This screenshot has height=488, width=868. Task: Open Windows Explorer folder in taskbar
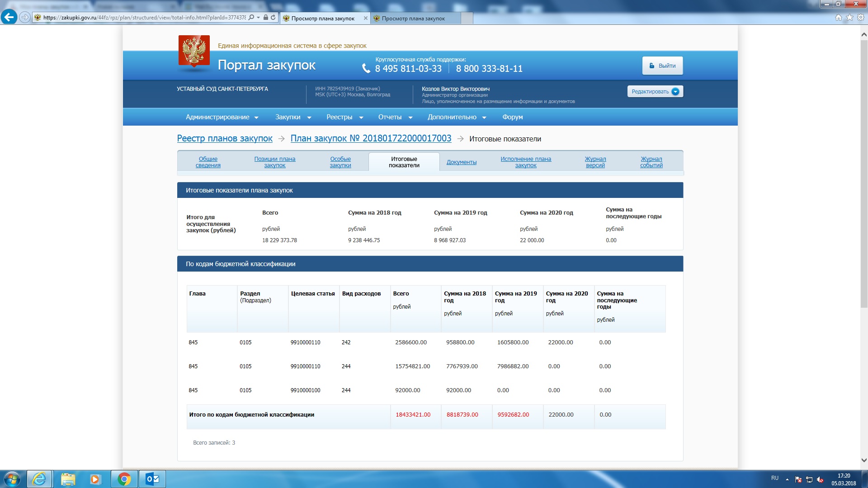coord(68,479)
